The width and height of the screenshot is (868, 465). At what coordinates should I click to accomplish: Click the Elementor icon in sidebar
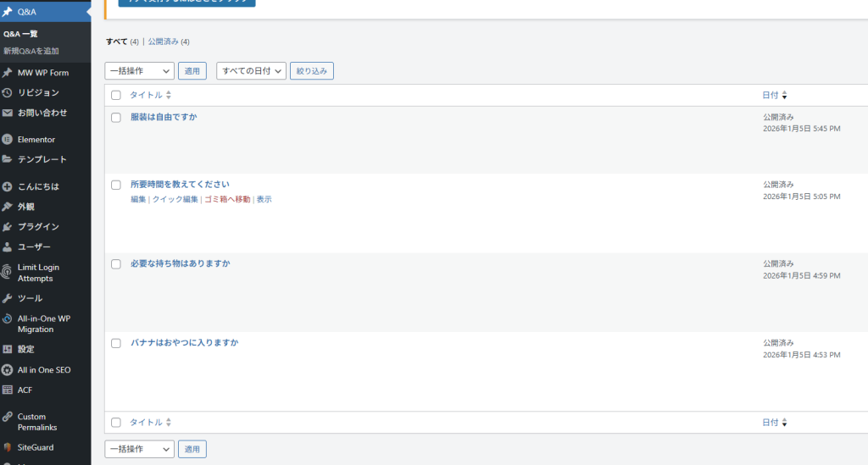click(7, 139)
